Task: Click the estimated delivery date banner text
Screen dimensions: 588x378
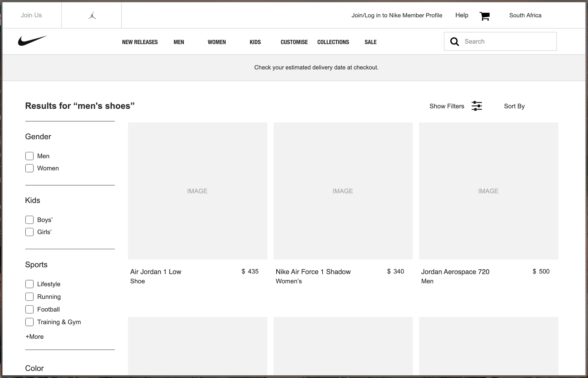Action: click(x=316, y=67)
